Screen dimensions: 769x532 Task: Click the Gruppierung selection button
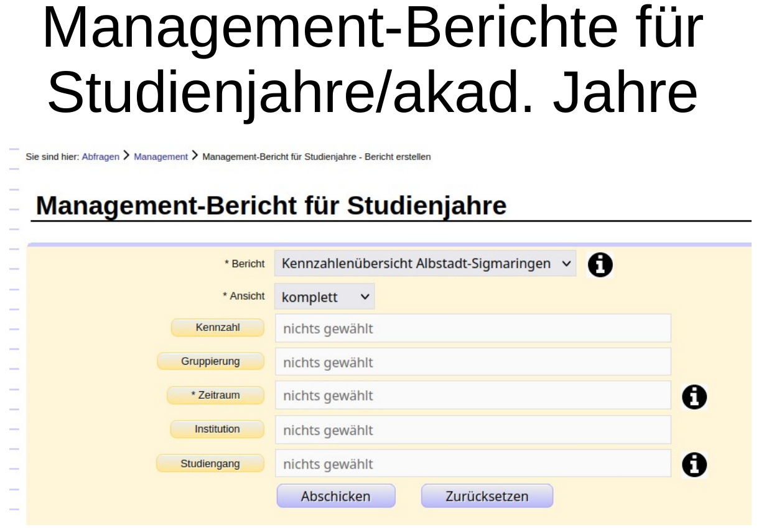click(x=210, y=362)
